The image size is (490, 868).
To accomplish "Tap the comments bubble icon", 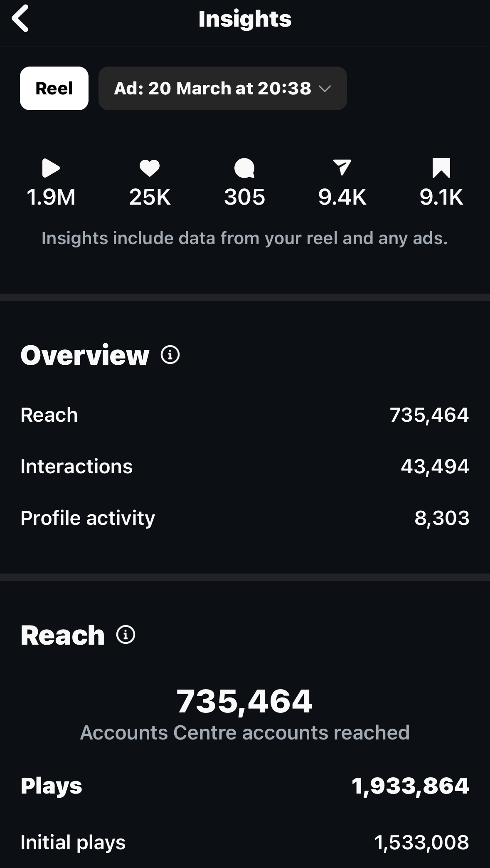I will (244, 168).
